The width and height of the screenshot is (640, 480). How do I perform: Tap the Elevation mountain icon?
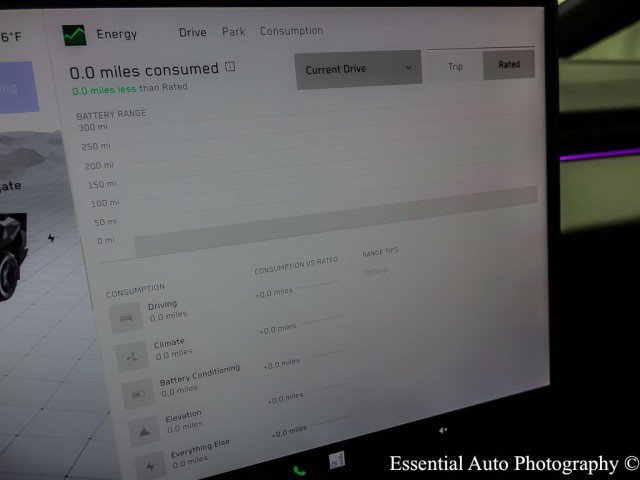point(144,431)
